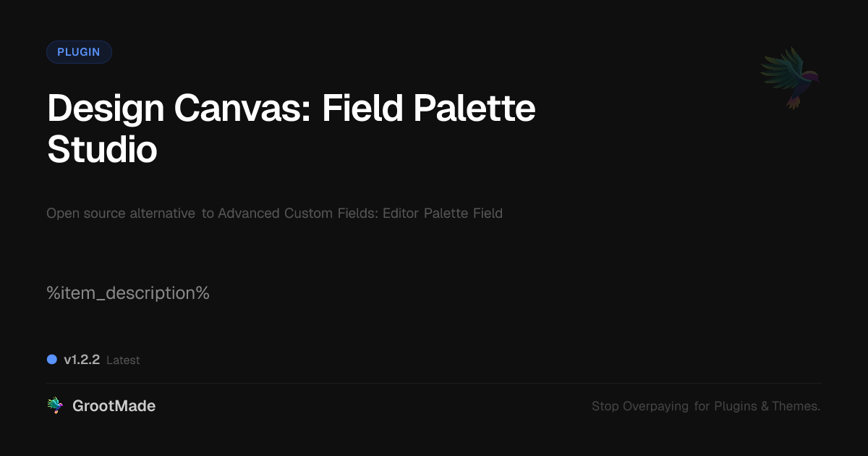Click the hummingbird illustration in the top right

[x=790, y=77]
